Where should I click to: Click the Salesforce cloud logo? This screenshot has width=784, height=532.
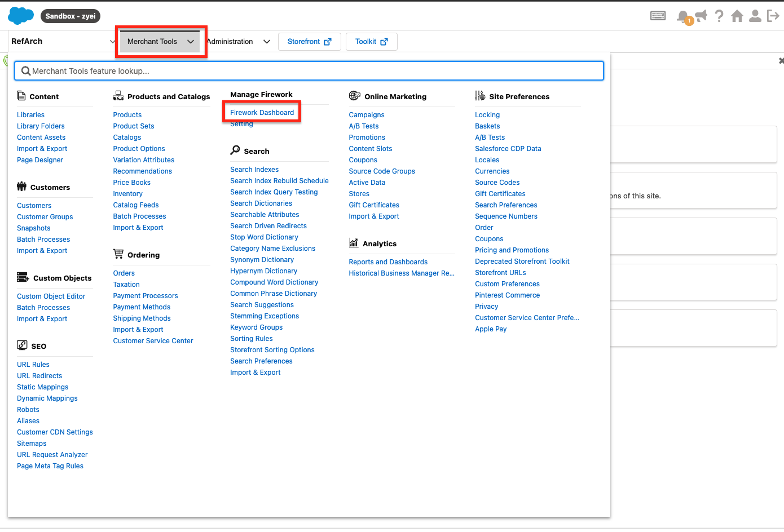point(21,16)
